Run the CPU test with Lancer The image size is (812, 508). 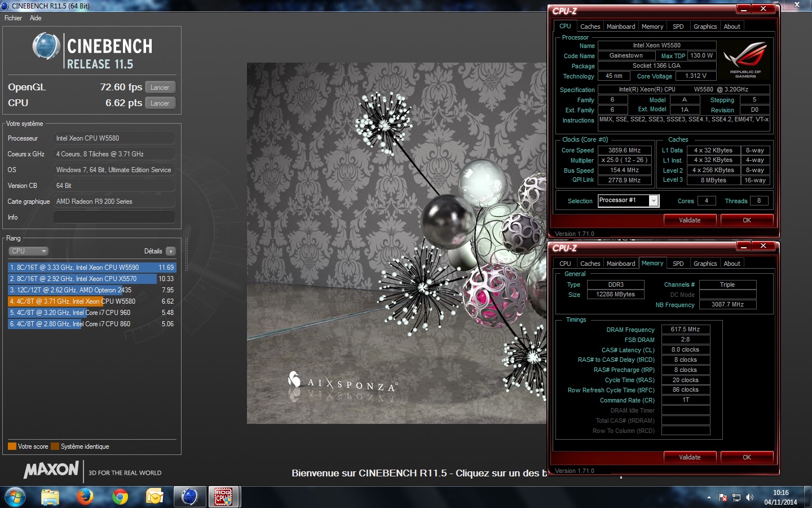click(160, 103)
